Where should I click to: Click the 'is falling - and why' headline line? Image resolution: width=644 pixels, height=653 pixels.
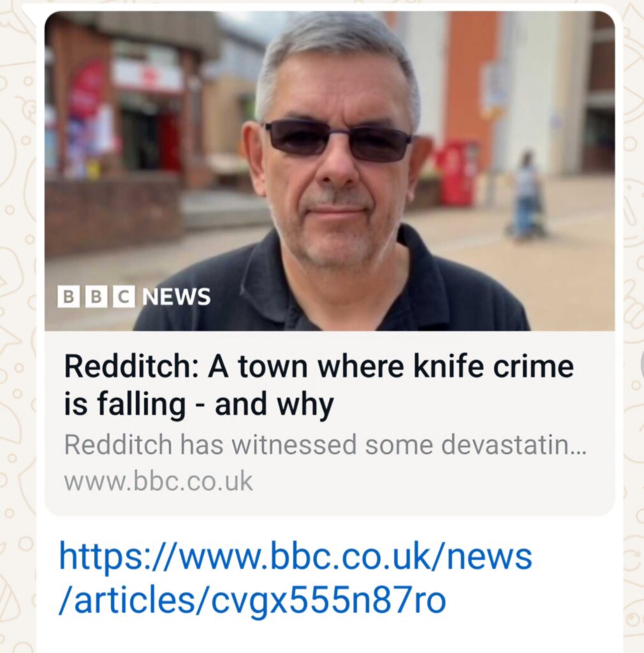(x=199, y=404)
